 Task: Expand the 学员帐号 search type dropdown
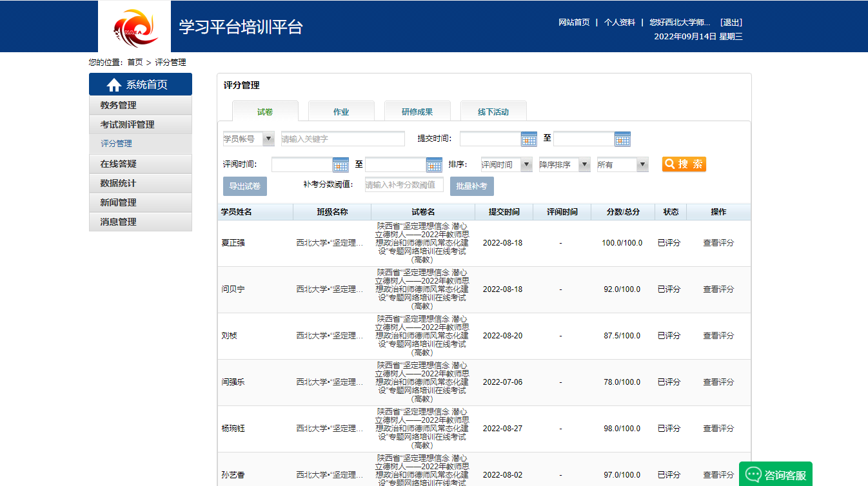tap(268, 139)
